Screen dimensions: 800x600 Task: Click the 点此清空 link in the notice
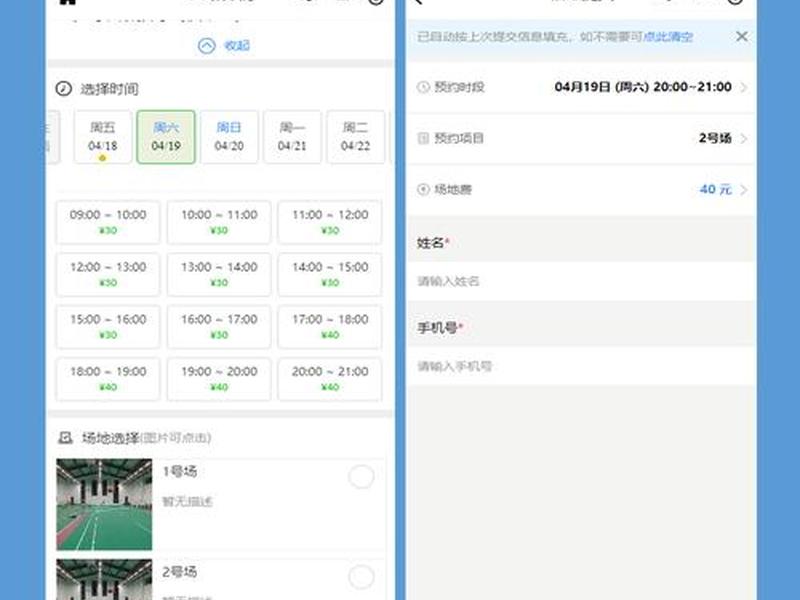[667, 37]
